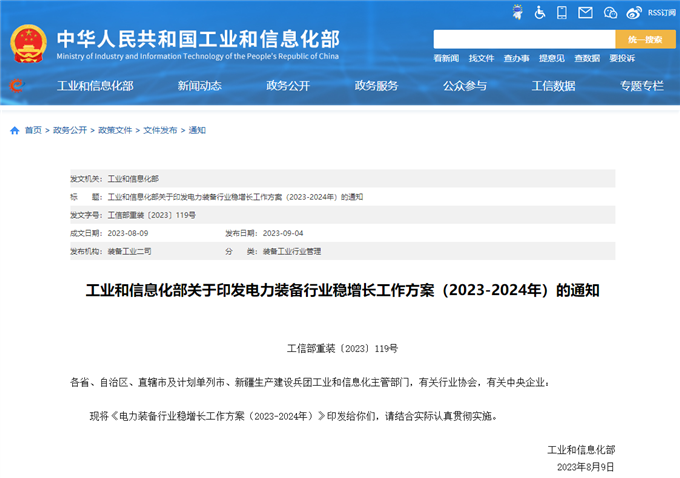Open the 提意见 quick link

click(552, 58)
